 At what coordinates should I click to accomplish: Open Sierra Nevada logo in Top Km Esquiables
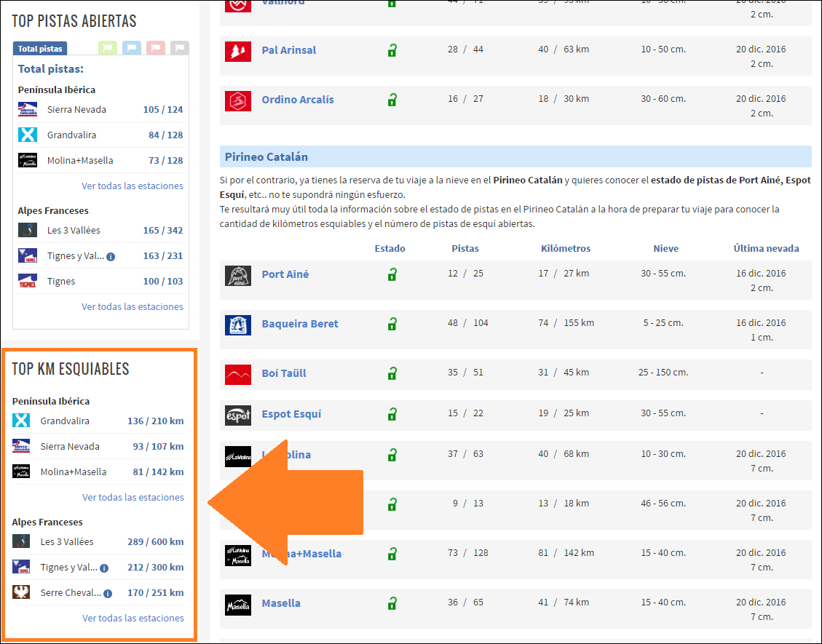point(21,446)
